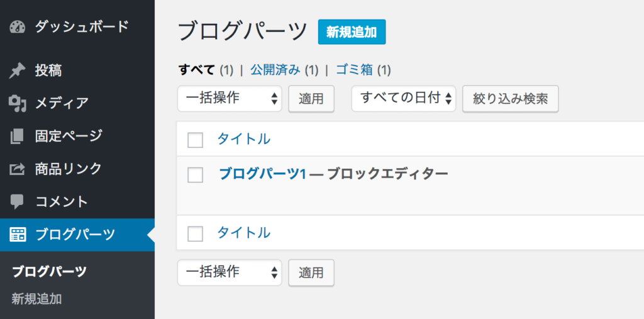Filter list by ゴミ箱 trash link
This screenshot has height=319, width=644.
coord(355,70)
